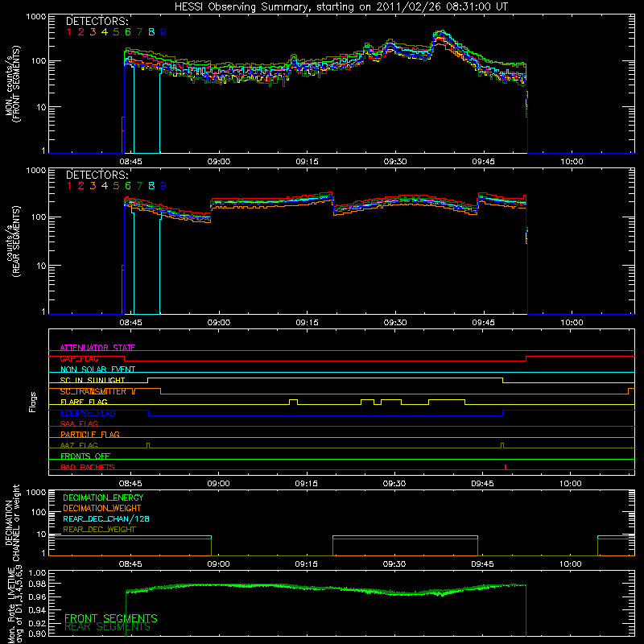Select detector 7 in front segments legend
This screenshot has width=644, height=644.
[139, 32]
